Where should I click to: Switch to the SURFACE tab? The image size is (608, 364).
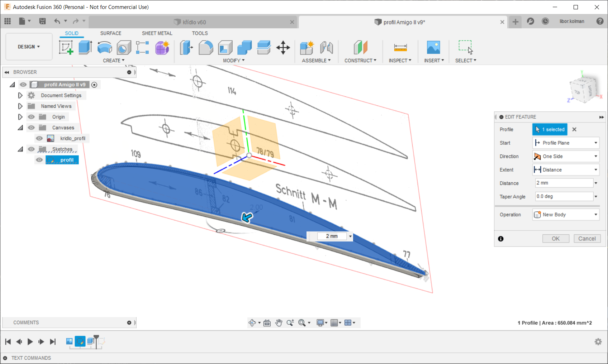coord(110,33)
